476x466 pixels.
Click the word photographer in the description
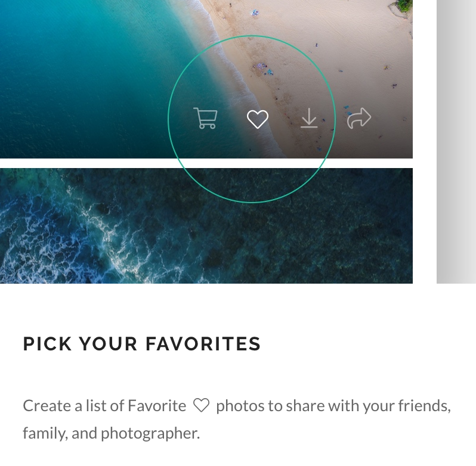click(x=150, y=433)
